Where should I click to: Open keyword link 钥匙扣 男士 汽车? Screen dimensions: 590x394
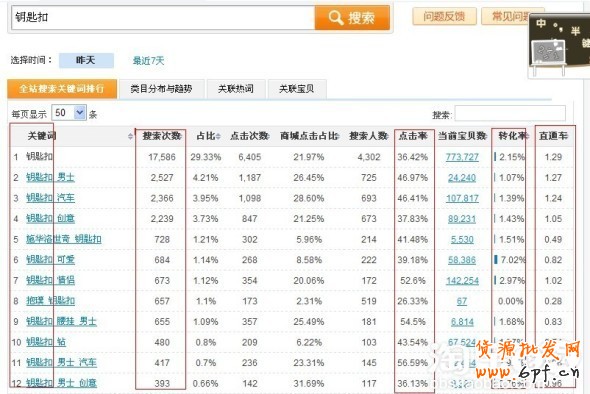click(61, 363)
